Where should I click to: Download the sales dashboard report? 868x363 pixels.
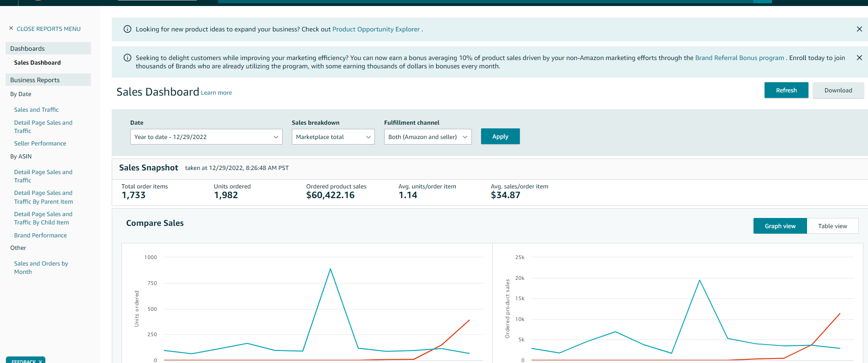pos(838,90)
